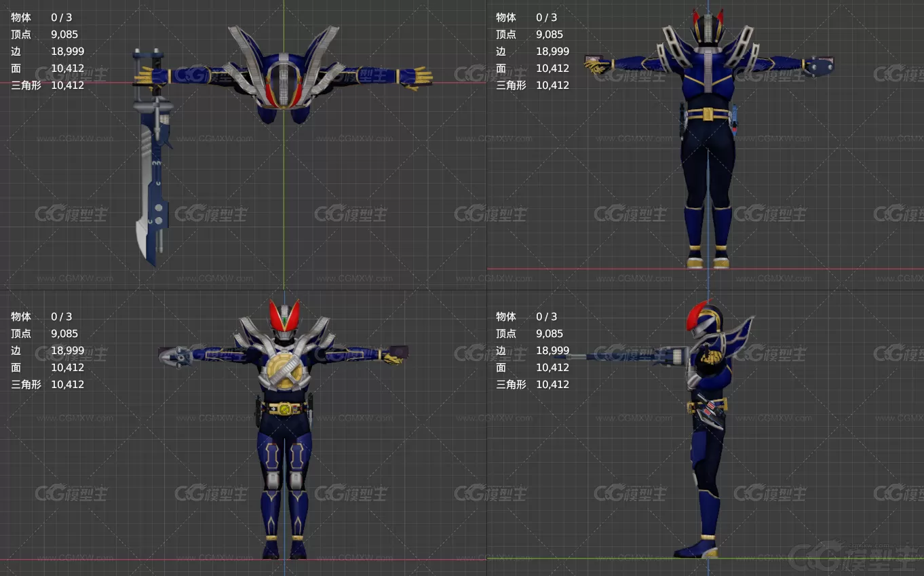Click 边 value 18,999 in side-view viewport

point(552,350)
